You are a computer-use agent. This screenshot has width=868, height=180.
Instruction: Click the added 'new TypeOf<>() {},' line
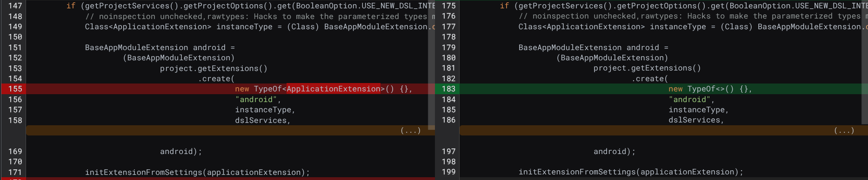(710, 89)
